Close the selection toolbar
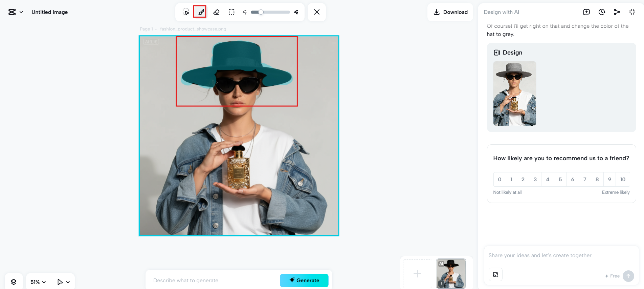The image size is (644, 289). point(317,12)
